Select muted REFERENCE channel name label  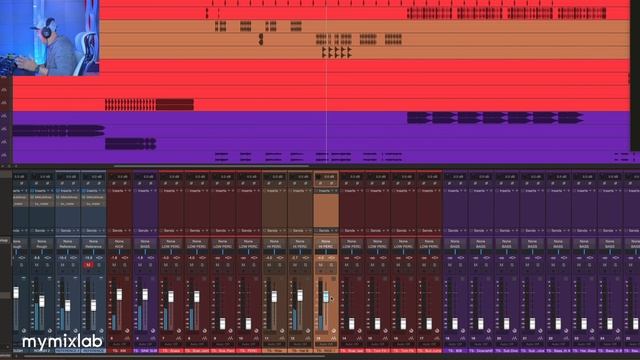(x=93, y=351)
